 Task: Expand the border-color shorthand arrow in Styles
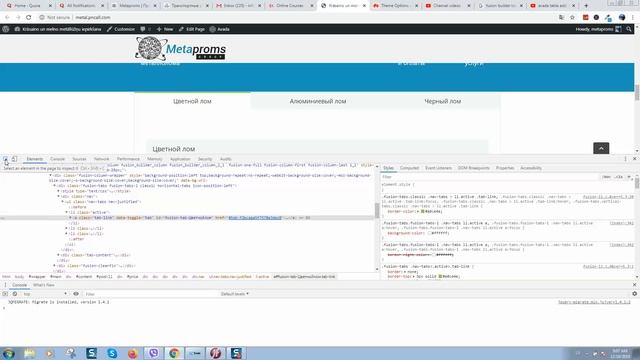417,211
